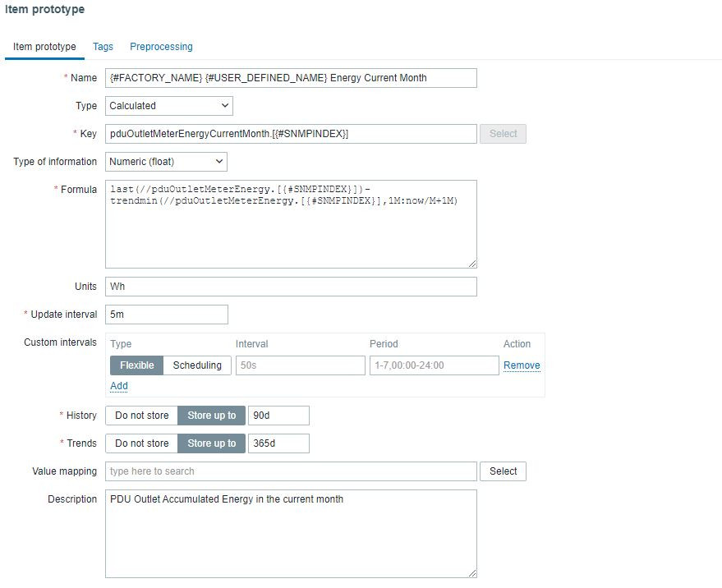Click the Value mapping search box
Image resolution: width=722 pixels, height=588 pixels.
(291, 471)
